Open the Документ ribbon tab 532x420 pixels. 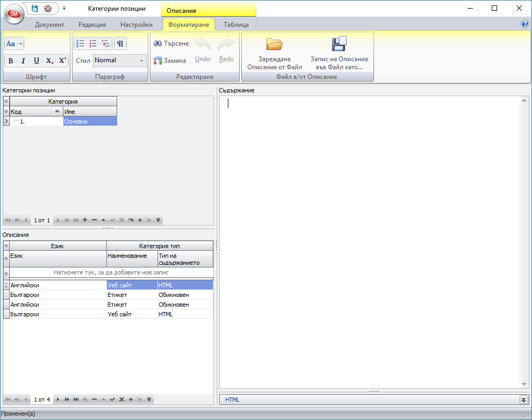49,24
